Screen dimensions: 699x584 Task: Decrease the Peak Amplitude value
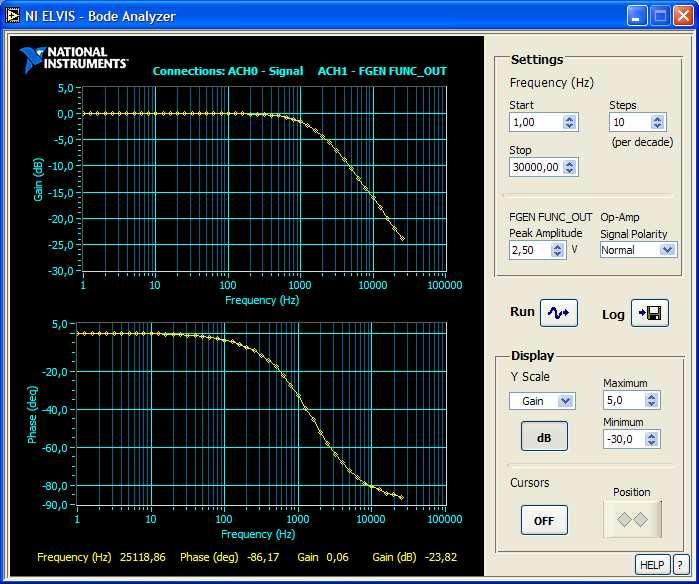click(557, 253)
